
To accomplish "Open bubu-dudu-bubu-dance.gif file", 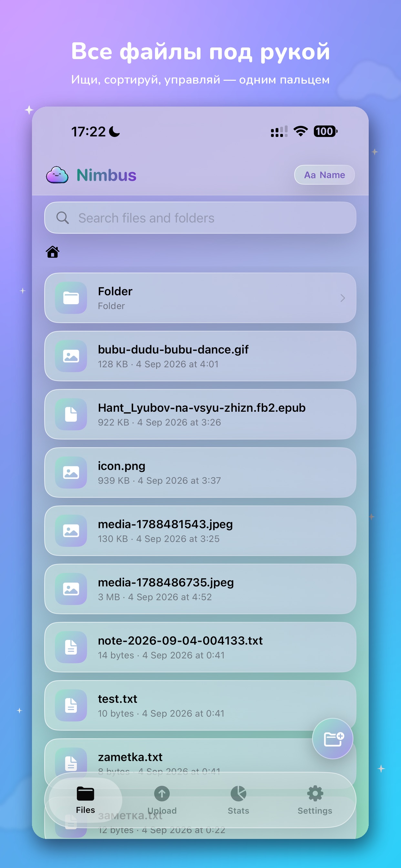I will [x=200, y=356].
